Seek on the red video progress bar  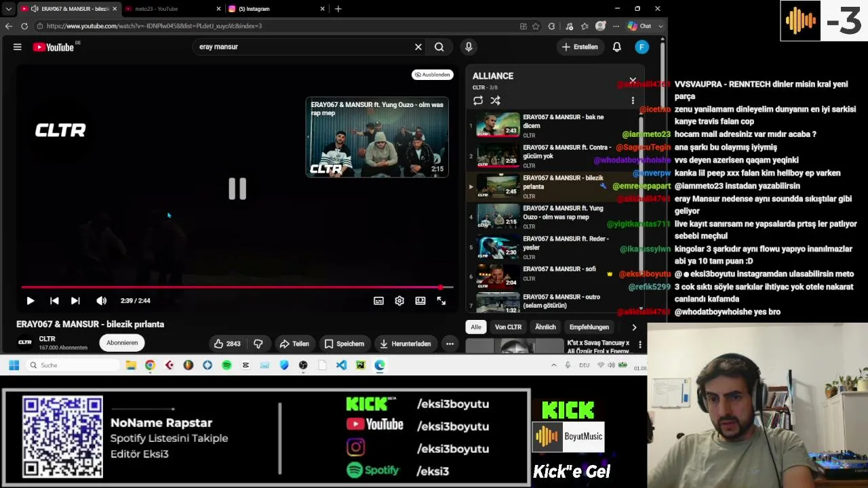pos(237,287)
